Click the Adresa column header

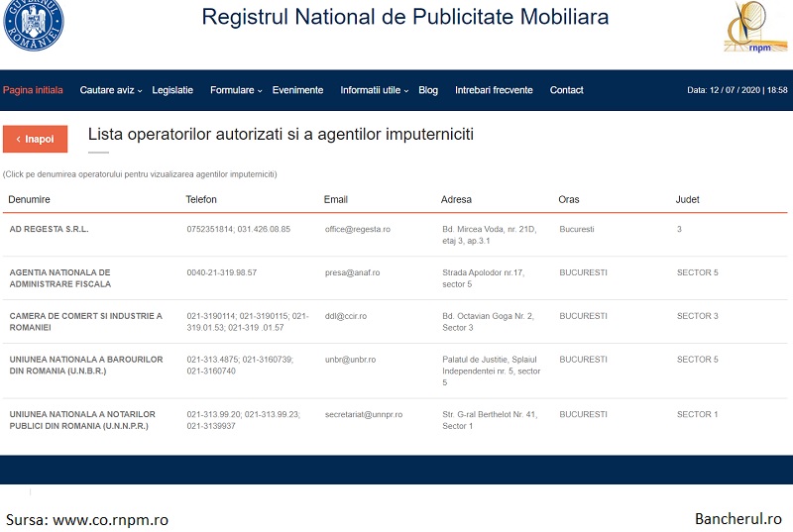456,199
